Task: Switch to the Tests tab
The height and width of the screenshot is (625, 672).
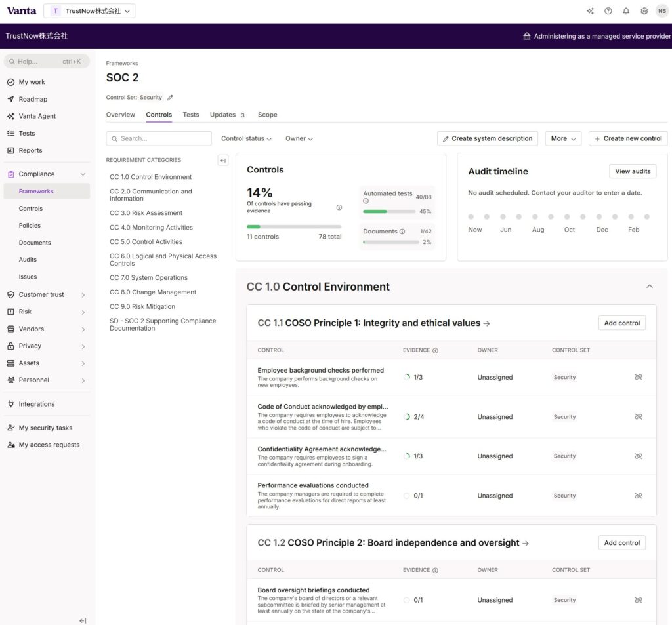Action: [x=191, y=115]
